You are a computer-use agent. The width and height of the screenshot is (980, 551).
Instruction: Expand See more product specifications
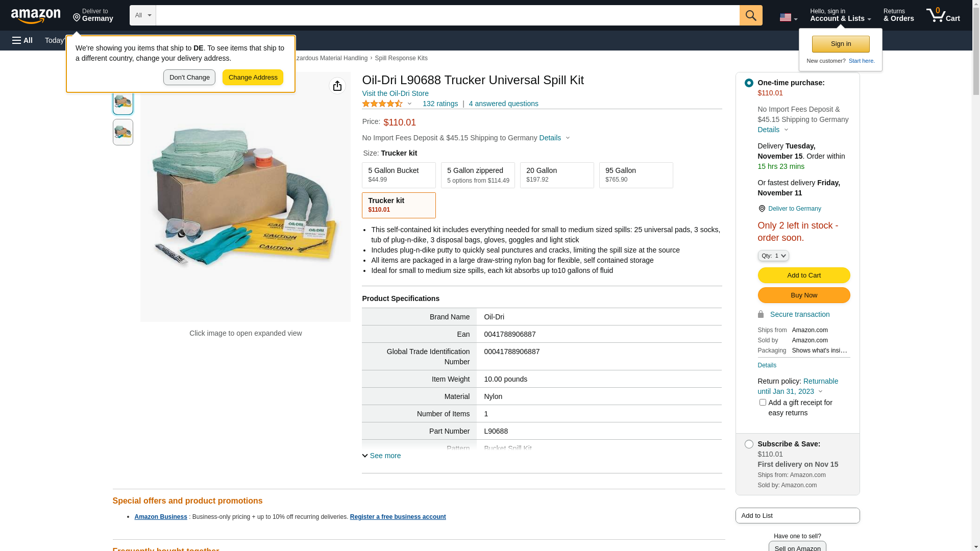(382, 456)
